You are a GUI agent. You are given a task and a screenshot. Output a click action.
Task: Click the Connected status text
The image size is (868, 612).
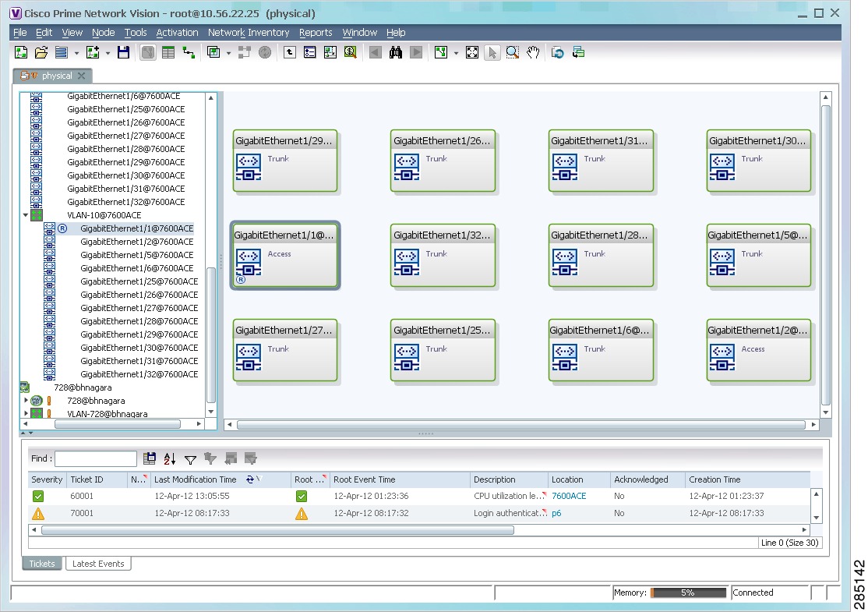click(x=753, y=593)
